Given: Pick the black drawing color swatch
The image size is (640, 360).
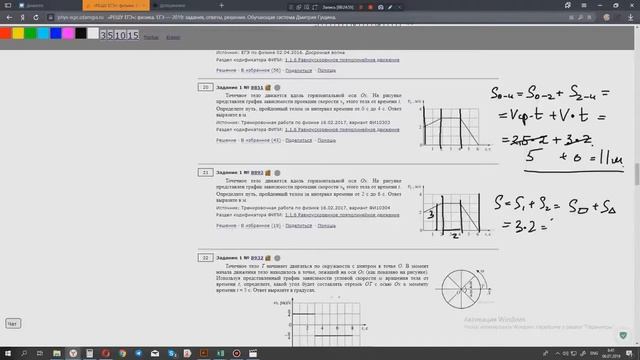Looking at the screenshot, I should point(81,33).
